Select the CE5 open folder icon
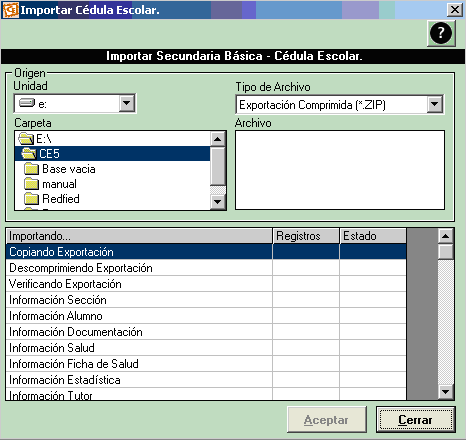 pos(29,153)
